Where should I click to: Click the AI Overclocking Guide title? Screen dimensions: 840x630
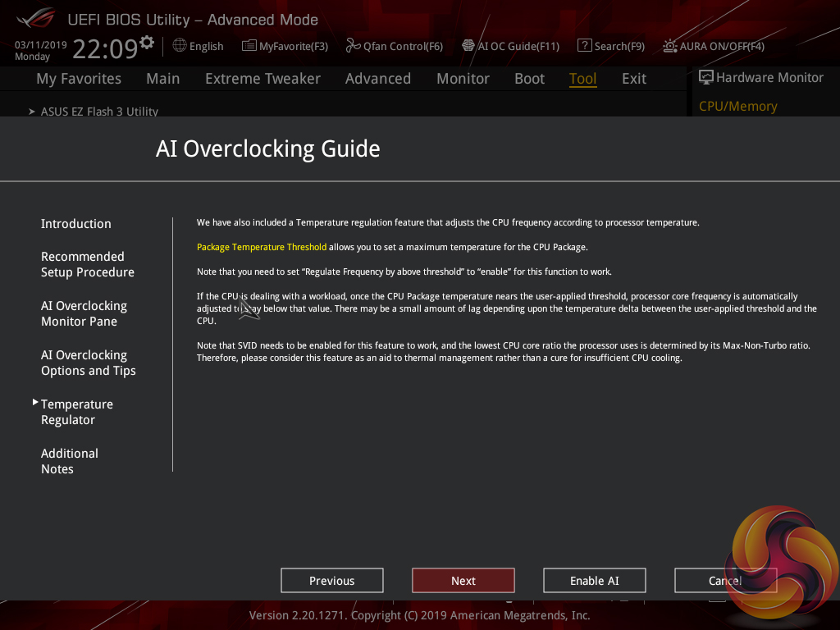coord(268,148)
